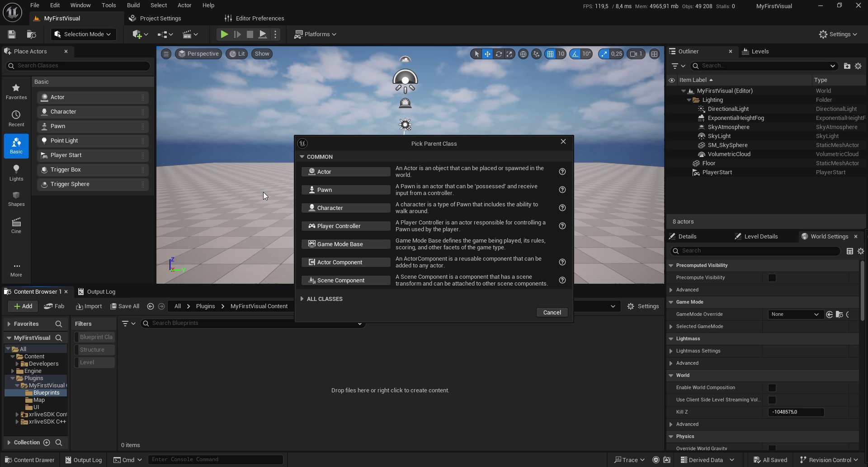Click the surface snapping icon
Image resolution: width=868 pixels, height=467 pixels.
tap(536, 54)
